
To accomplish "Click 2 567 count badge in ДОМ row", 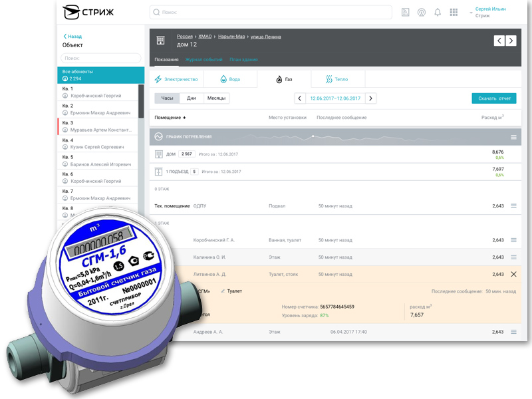I will (x=187, y=154).
